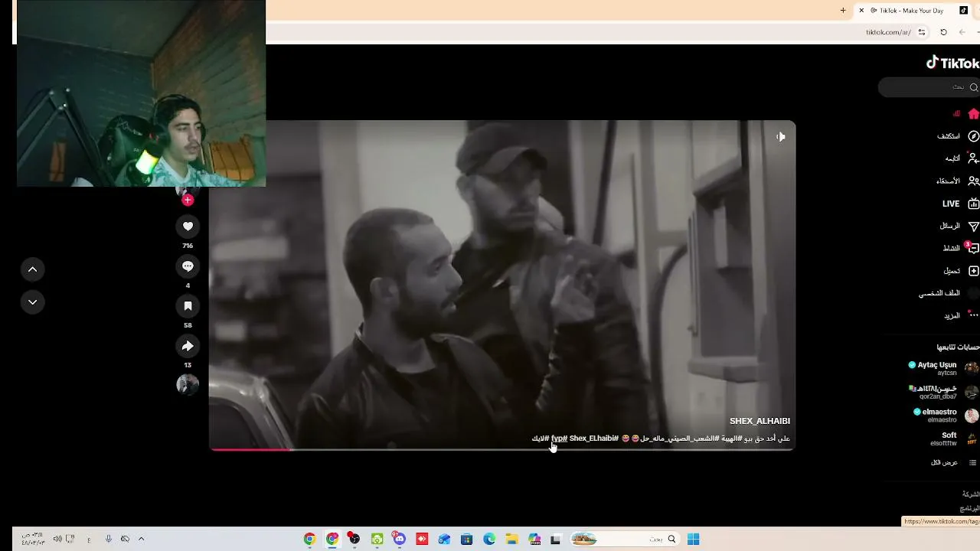Open the elmaestro followed account
This screenshot has height=551, width=980.
click(x=946, y=416)
